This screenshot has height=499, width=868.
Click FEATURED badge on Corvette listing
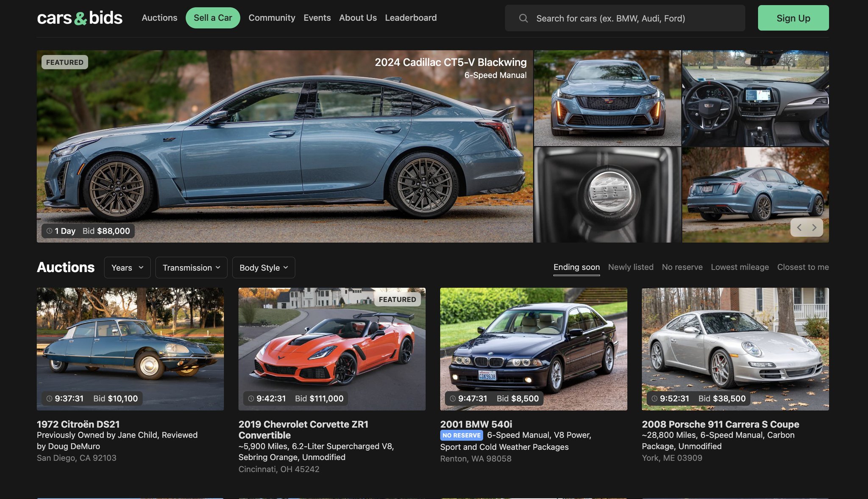click(397, 299)
